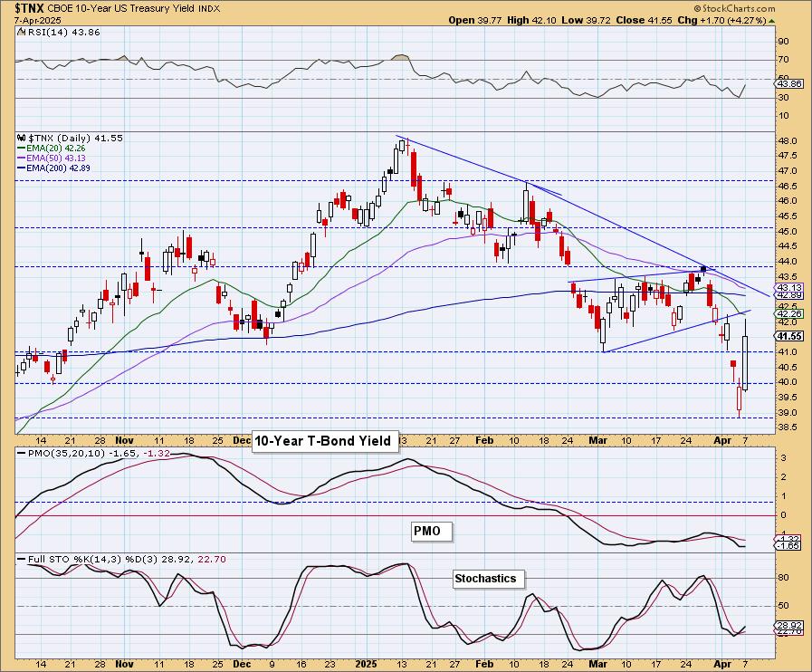Click the 46.5 label on the price axis
Viewport: 812px width, 672px height.
click(x=788, y=186)
